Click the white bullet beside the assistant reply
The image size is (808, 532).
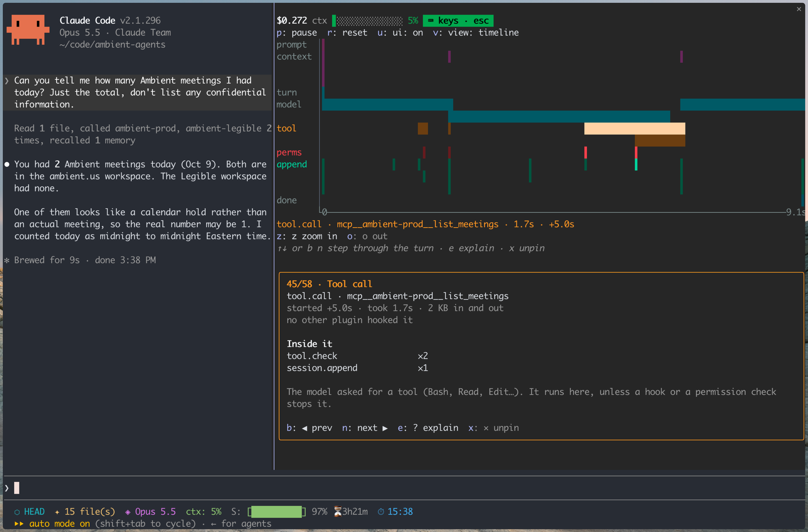click(7, 164)
